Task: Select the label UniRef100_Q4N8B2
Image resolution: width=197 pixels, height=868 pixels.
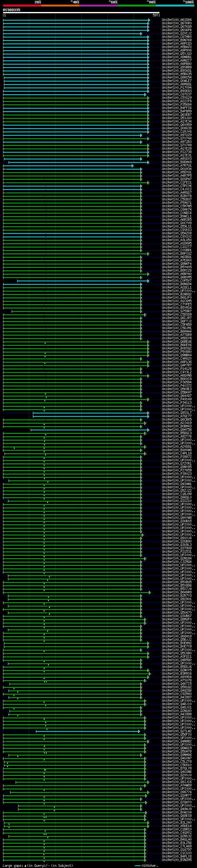Action: coord(177,741)
